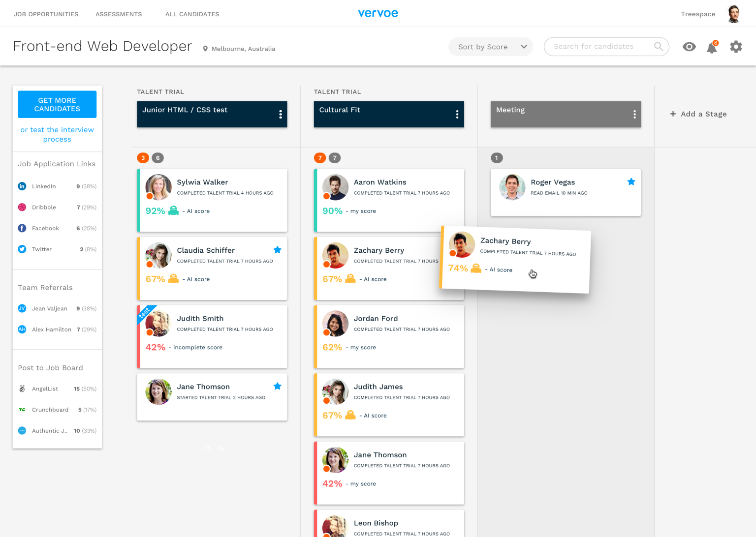
Task: Open the Twitter application source icon
Action: click(x=22, y=249)
